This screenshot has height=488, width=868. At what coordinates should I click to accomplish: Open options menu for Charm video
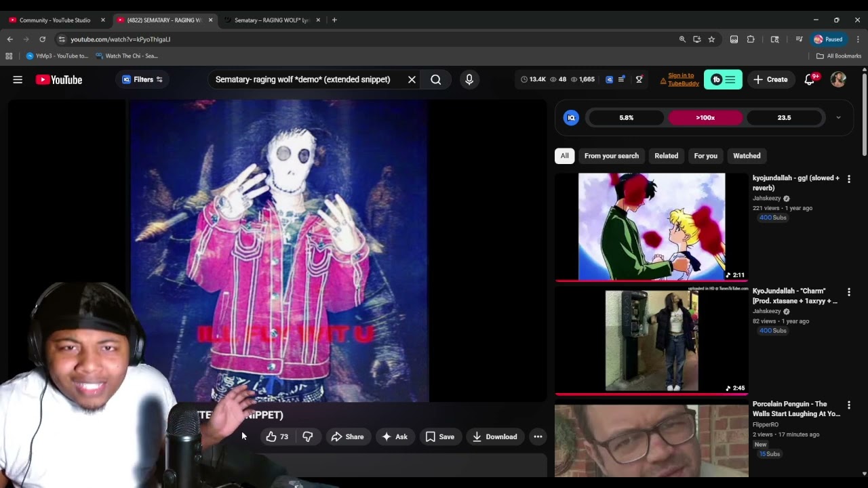coord(848,292)
